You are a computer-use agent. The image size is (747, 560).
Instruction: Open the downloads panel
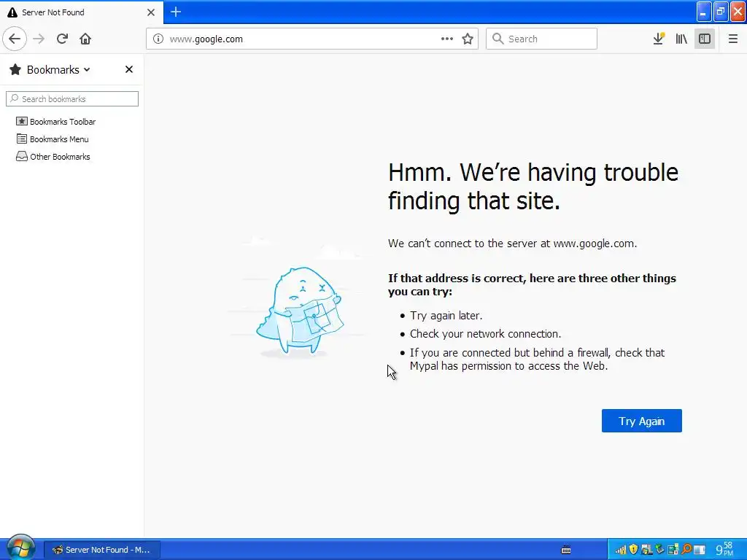[x=659, y=39]
